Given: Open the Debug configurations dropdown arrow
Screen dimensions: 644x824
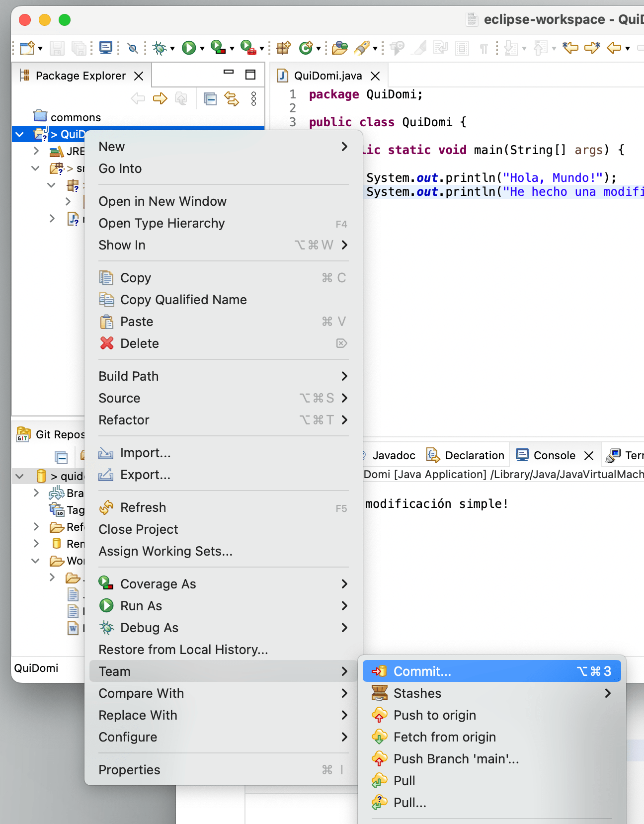Looking at the screenshot, I should coord(172,49).
